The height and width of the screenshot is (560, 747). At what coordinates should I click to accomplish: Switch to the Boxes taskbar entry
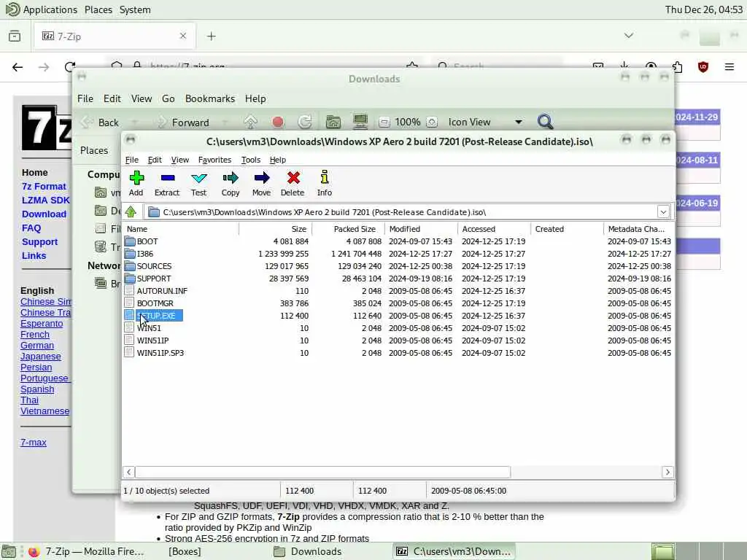185,551
